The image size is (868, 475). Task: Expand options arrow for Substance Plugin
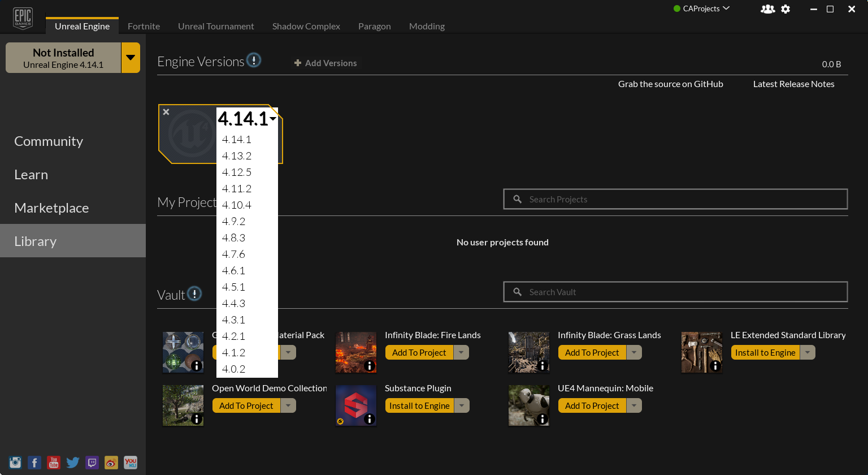(462, 405)
